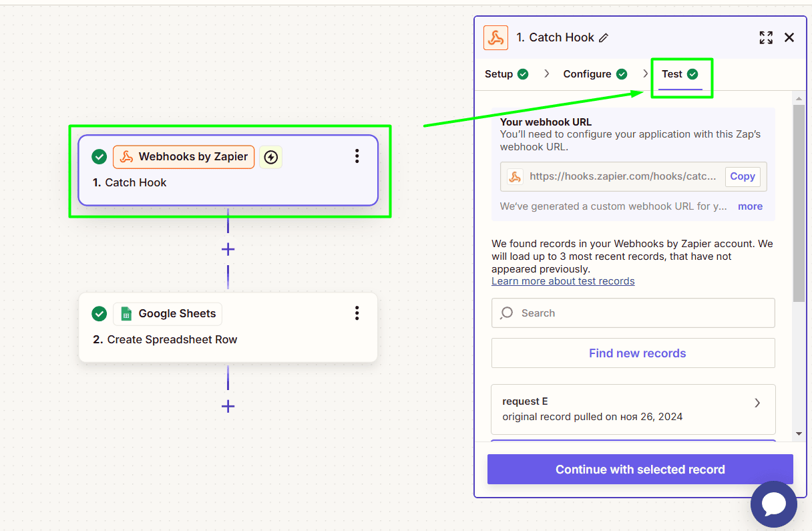Click the green check on Google Sheets step
812x531 pixels.
coord(99,314)
